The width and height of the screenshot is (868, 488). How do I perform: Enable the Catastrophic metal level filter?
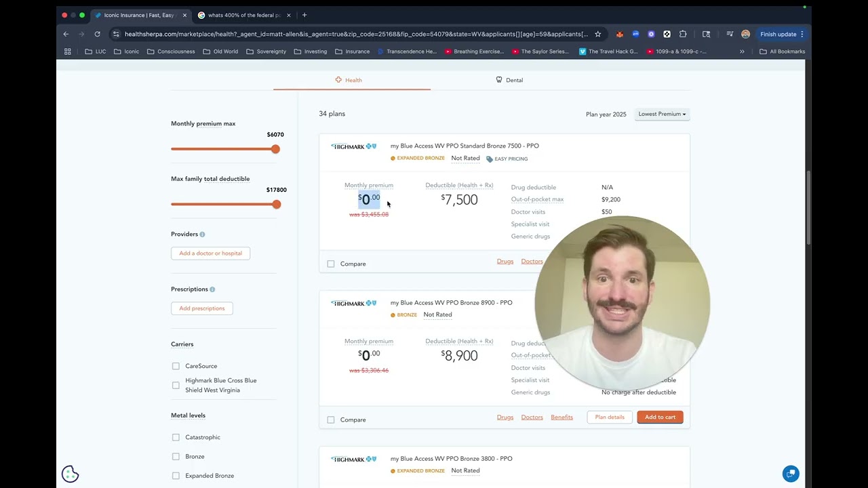[x=176, y=437]
